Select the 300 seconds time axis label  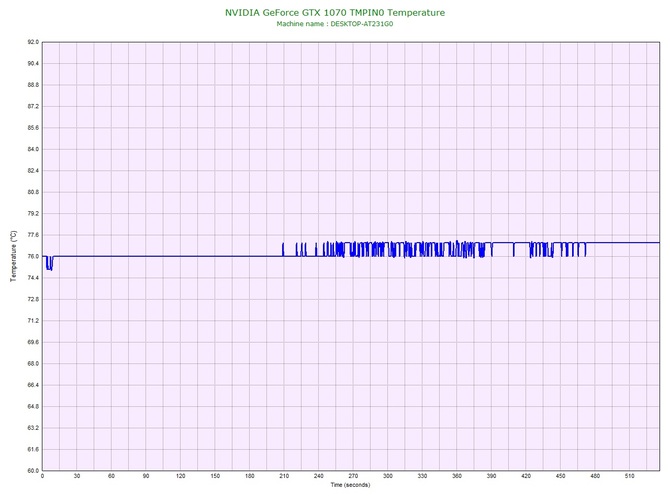[x=388, y=476]
